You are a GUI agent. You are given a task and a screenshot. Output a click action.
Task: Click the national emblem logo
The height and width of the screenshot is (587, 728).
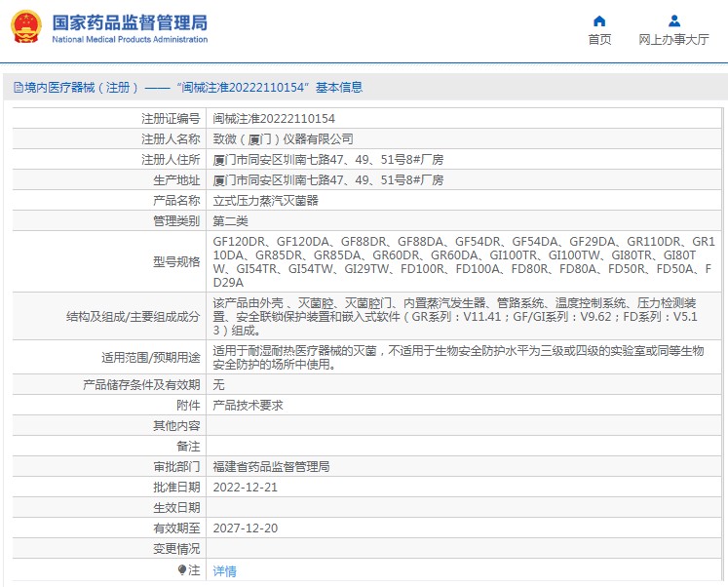[26, 27]
